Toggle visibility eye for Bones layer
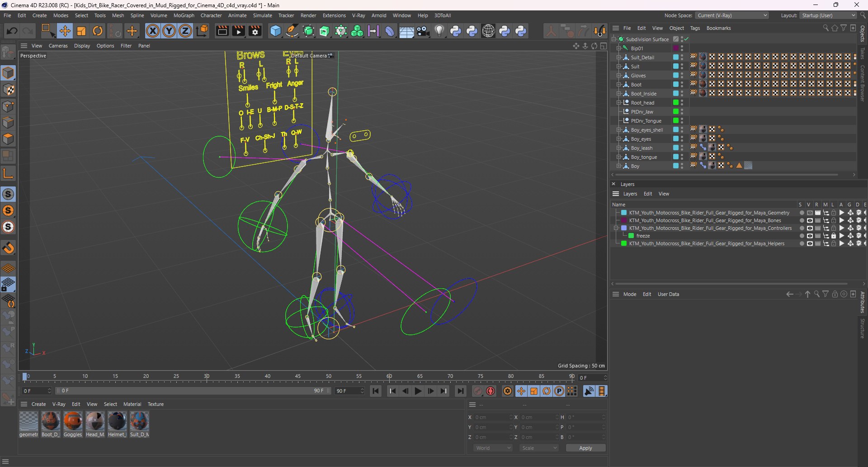This screenshot has height=467, width=868. tap(810, 220)
